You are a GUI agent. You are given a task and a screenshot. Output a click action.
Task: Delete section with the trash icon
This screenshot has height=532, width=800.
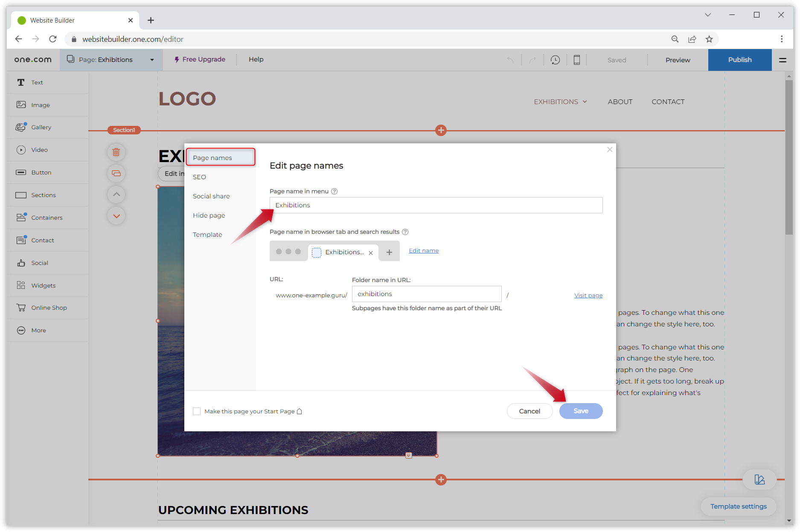click(x=116, y=152)
